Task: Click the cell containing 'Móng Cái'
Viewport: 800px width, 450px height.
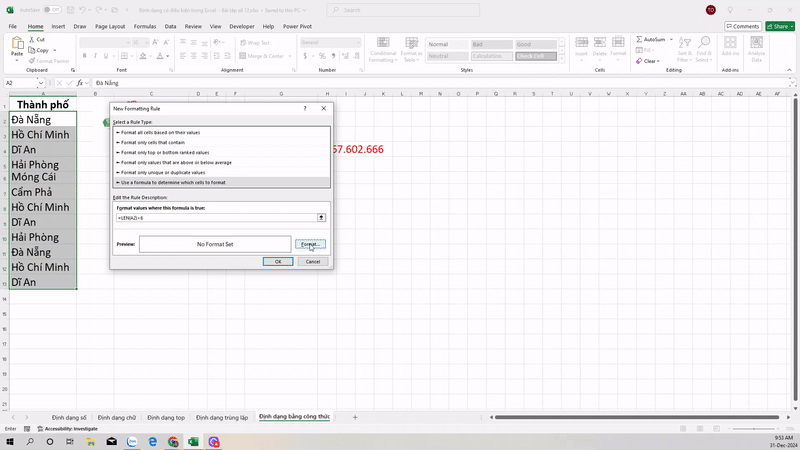Action: (43, 177)
